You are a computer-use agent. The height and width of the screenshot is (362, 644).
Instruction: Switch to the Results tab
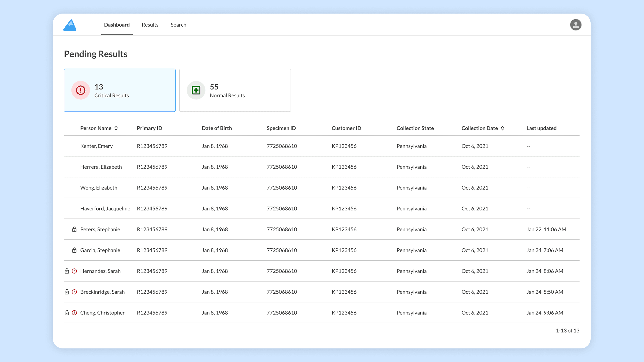click(150, 25)
